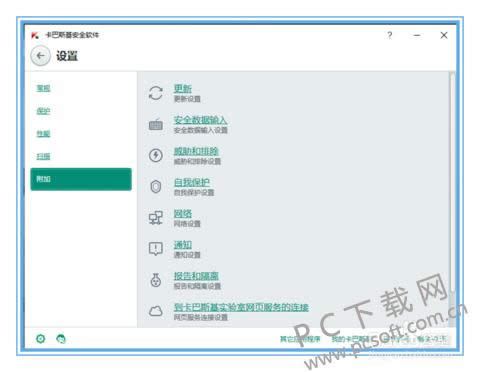Click the keyboard icon for 安全数据输入

click(156, 124)
